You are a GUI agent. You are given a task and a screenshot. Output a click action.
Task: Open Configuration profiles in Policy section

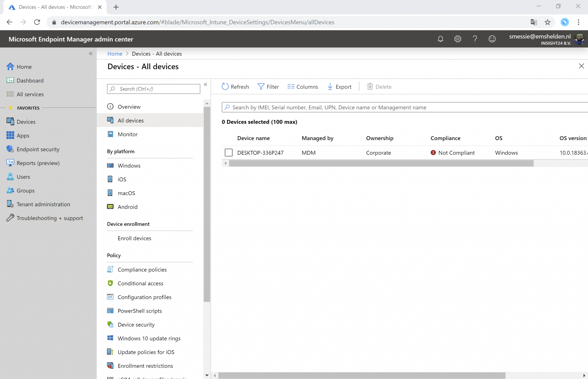click(144, 297)
